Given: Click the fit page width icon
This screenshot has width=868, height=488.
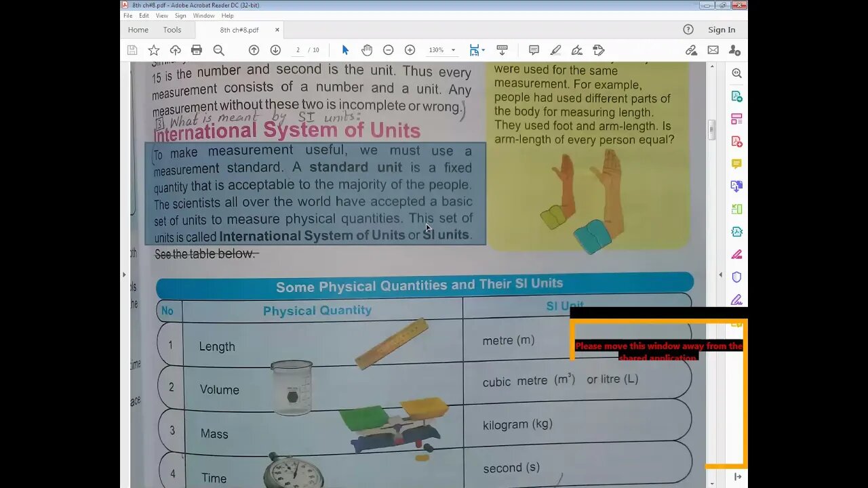Looking at the screenshot, I should pyautogui.click(x=474, y=50).
